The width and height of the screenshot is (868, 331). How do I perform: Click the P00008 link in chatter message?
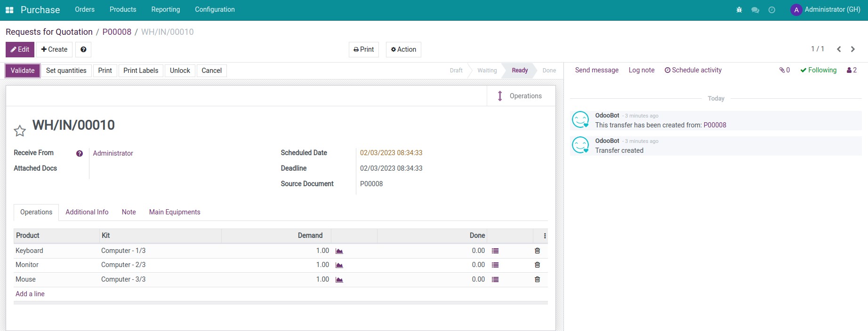pyautogui.click(x=715, y=125)
